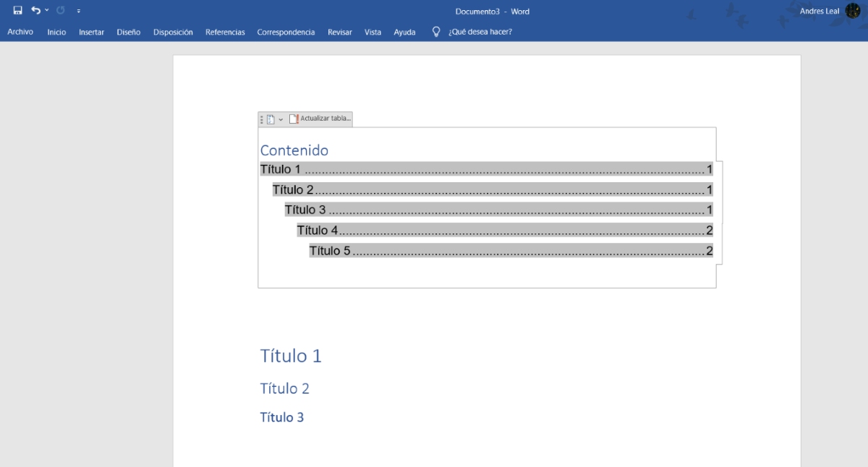Follow the Título 1 table of contents entry
Viewport: 868px width, 467px height.
click(486, 170)
